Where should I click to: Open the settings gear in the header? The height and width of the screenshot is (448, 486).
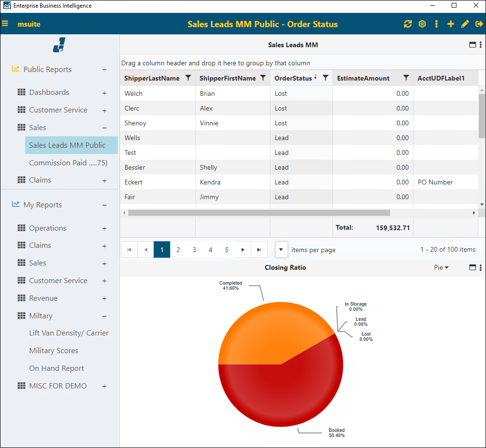pyautogui.click(x=422, y=24)
